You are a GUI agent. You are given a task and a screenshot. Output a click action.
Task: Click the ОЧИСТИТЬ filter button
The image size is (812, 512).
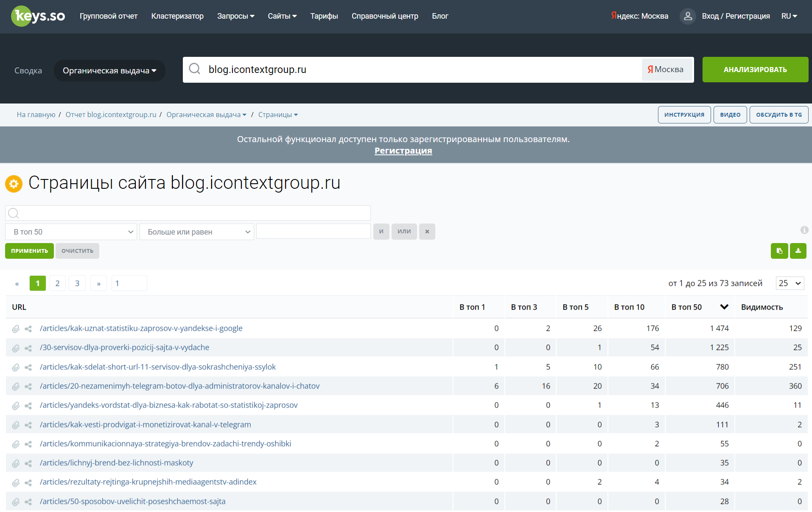(77, 251)
